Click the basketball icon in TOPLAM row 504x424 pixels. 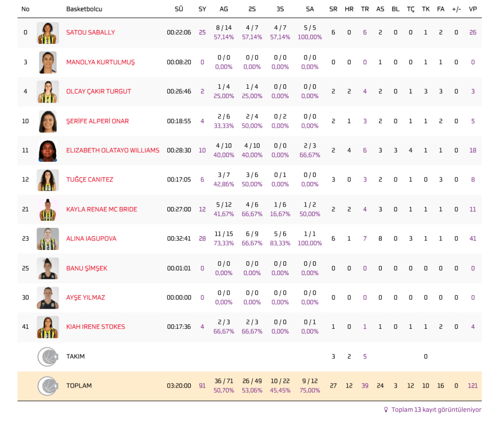pos(48,386)
